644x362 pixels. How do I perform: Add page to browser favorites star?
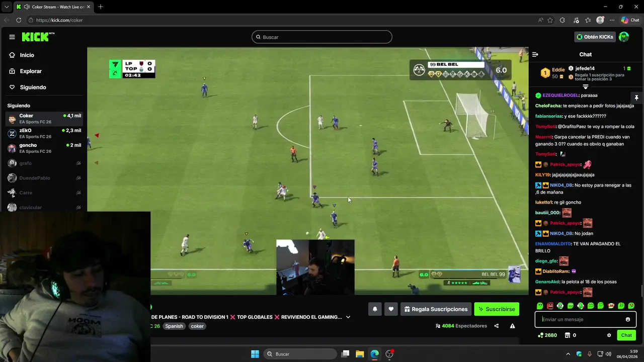point(550,20)
